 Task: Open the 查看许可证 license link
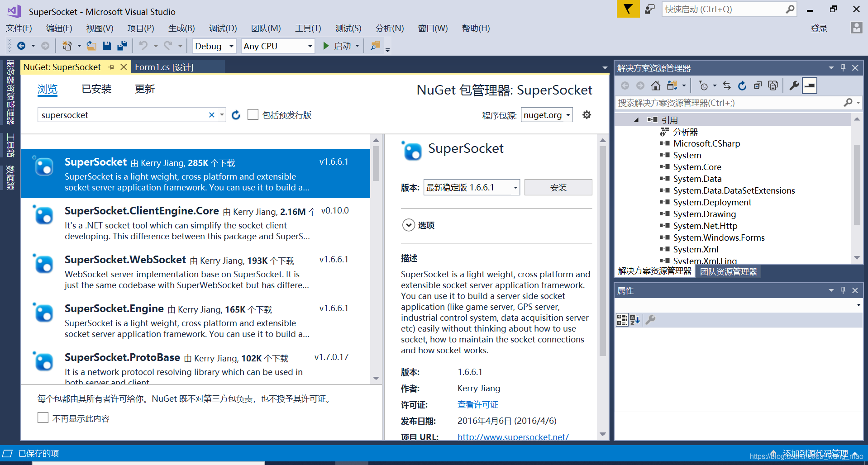pyautogui.click(x=477, y=404)
